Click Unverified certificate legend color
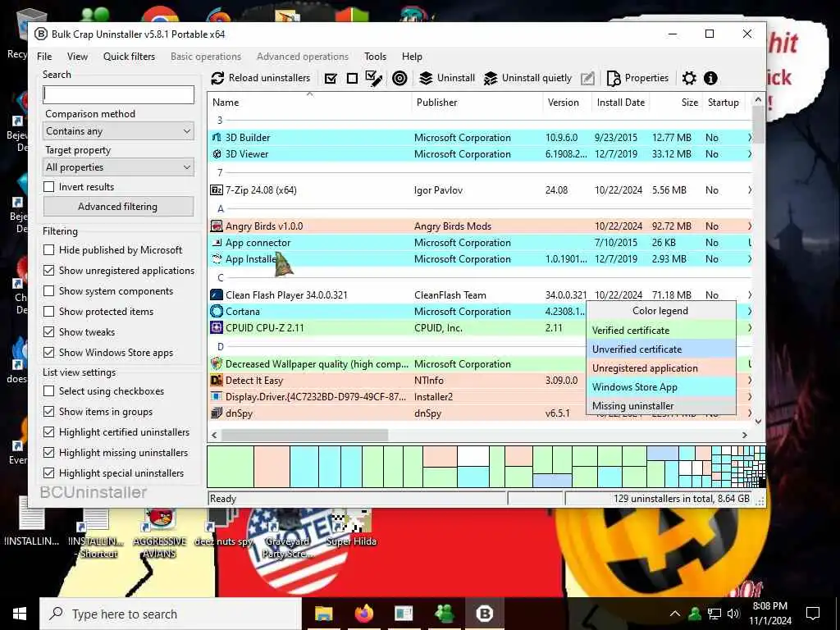The width and height of the screenshot is (840, 630). point(661,349)
